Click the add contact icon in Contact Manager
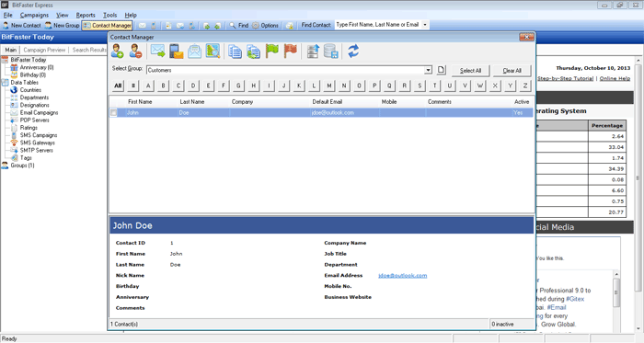The height and width of the screenshot is (343, 644). [118, 51]
